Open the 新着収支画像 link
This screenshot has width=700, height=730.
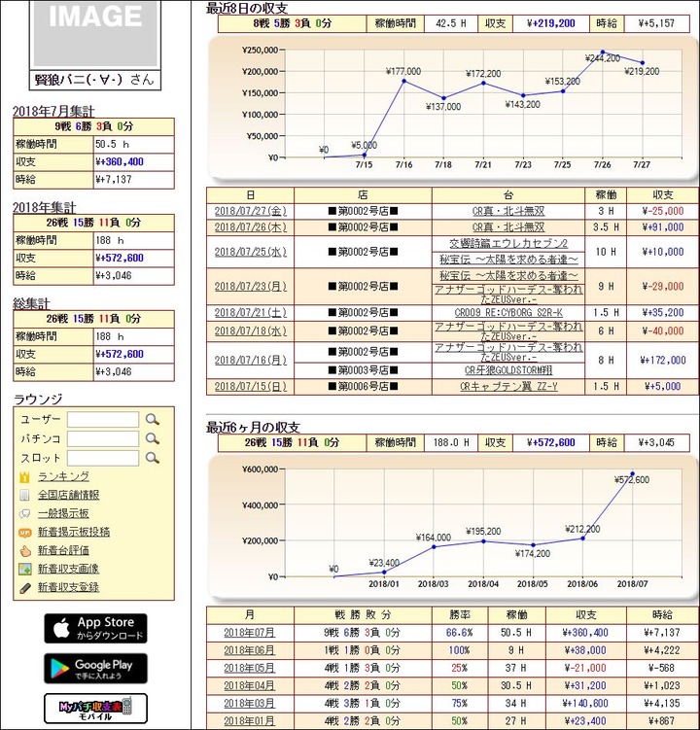[x=68, y=569]
